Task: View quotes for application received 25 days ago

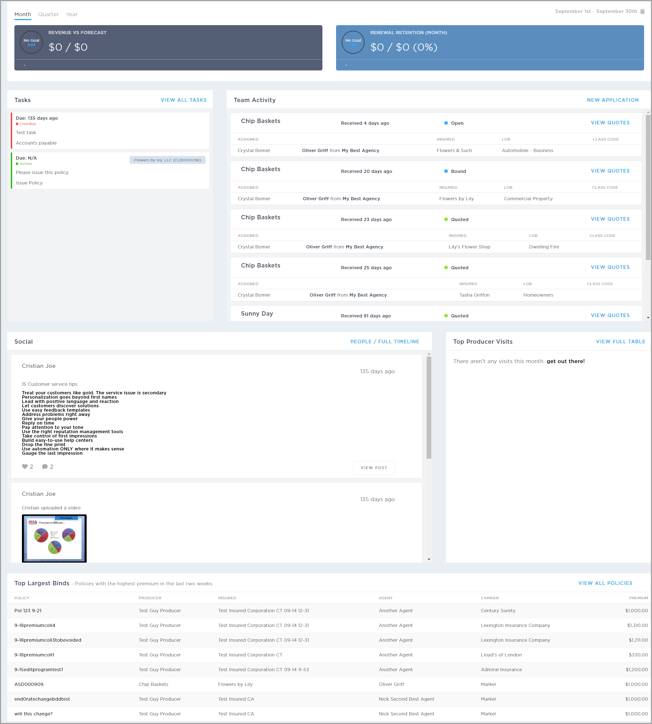Action: pos(610,267)
